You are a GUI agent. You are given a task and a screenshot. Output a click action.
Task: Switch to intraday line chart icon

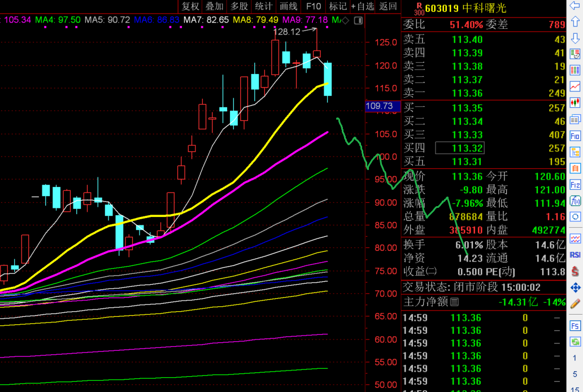click(575, 86)
